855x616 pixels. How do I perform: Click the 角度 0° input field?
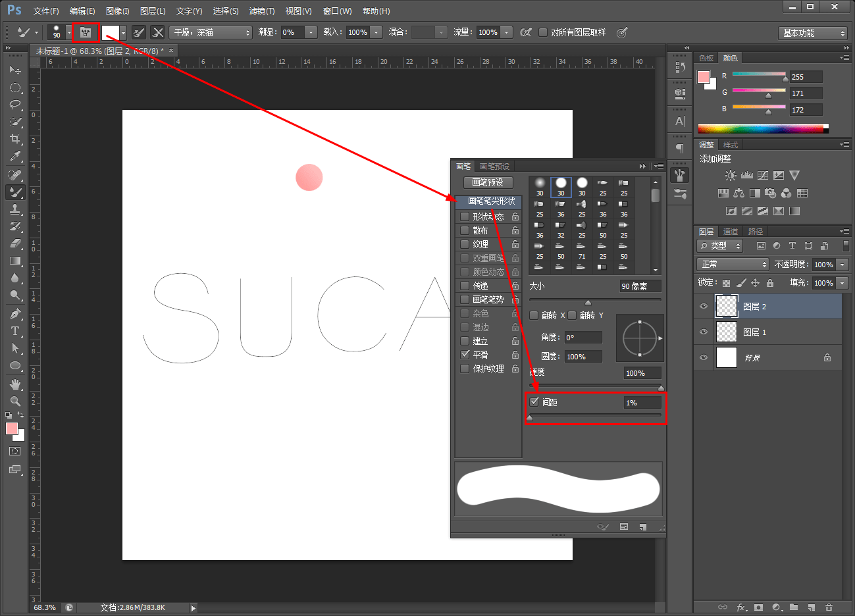coord(583,338)
